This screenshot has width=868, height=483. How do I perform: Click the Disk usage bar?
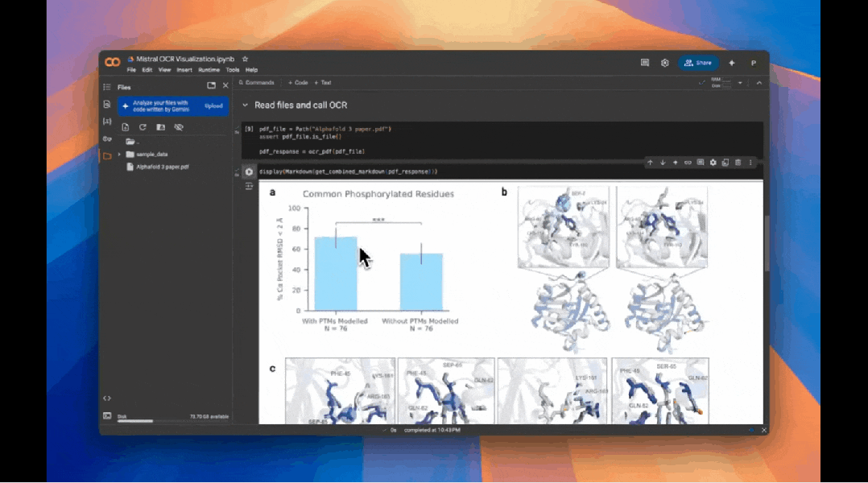[172, 421]
